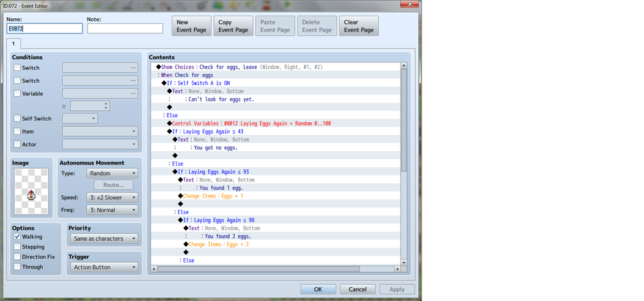Click the contents vertical scrollbar
This screenshot has height=301, width=644.
coord(403,120)
